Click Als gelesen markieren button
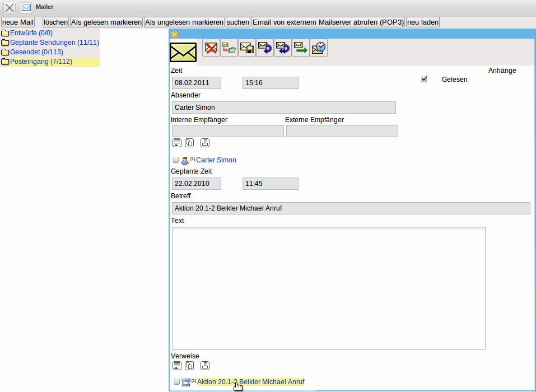The image size is (536, 392). (x=106, y=22)
